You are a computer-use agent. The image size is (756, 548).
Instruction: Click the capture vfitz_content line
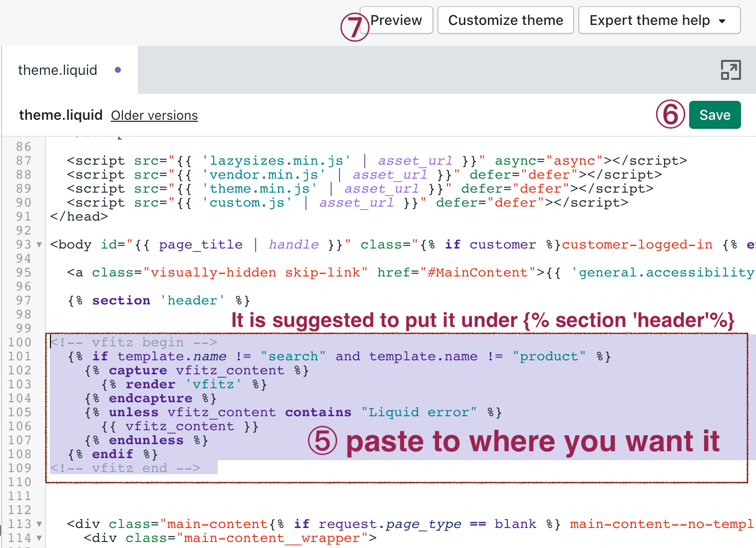197,370
